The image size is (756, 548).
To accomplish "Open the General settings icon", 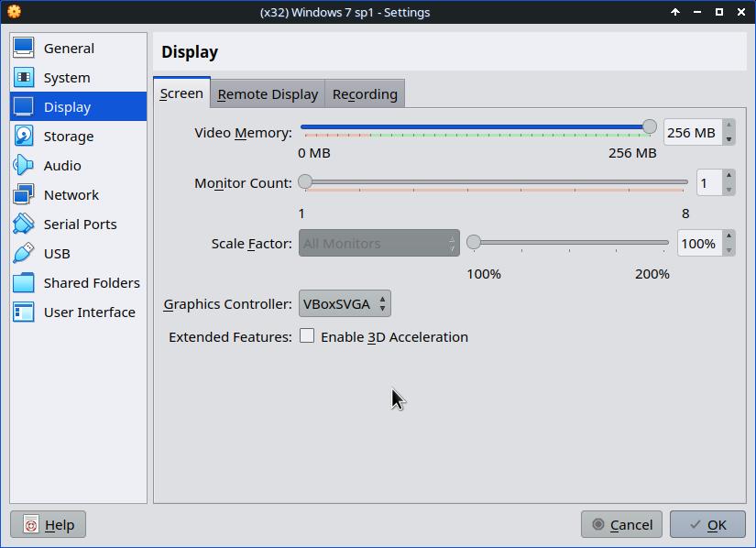I will click(x=23, y=49).
